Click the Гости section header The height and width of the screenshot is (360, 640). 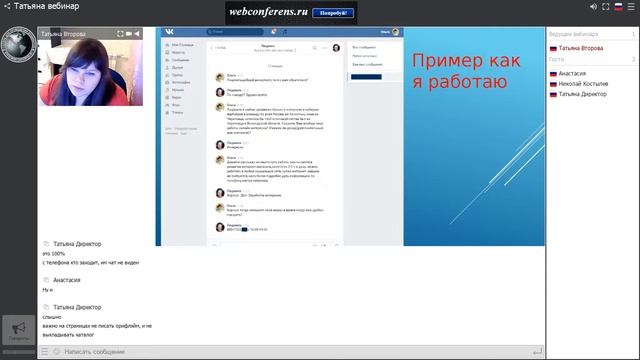pyautogui.click(x=556, y=60)
